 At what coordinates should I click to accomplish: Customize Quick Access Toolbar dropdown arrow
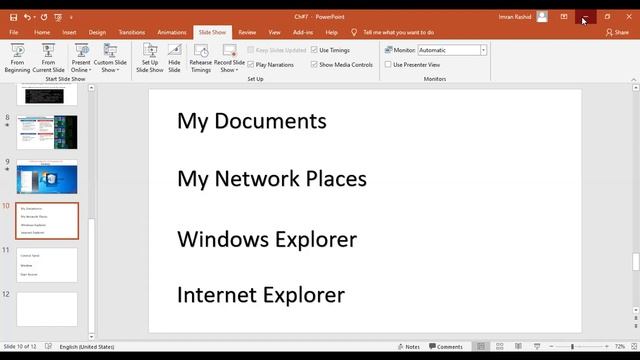(71, 18)
